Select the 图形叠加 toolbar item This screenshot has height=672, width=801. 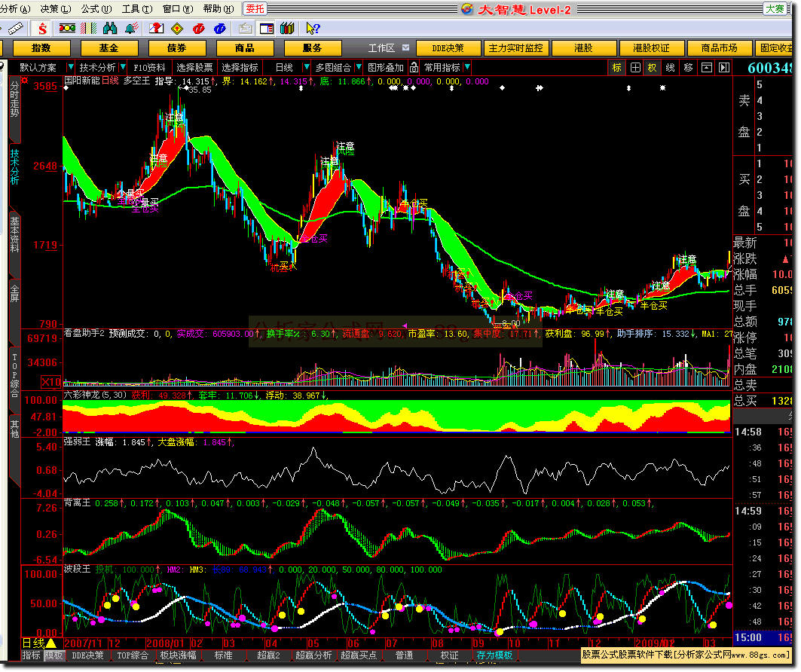click(386, 67)
